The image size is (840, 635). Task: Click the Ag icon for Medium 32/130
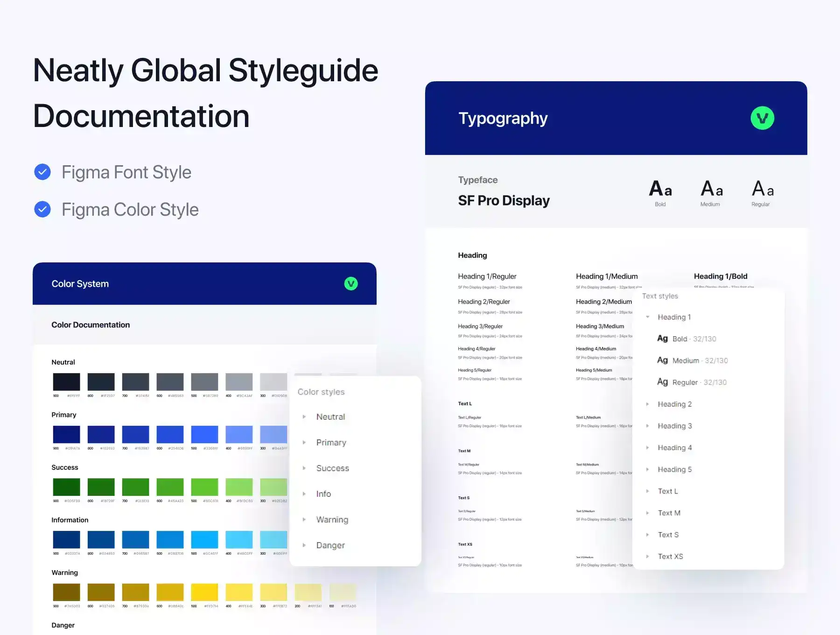(x=662, y=360)
